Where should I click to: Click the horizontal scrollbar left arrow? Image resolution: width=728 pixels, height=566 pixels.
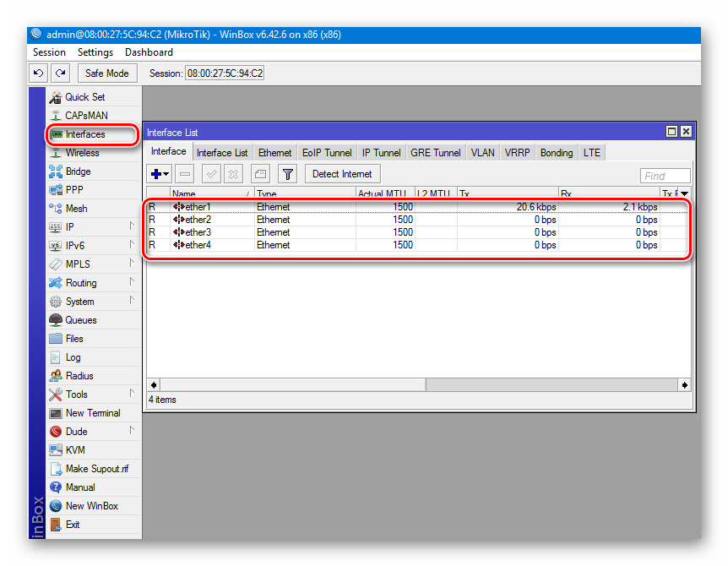(154, 385)
